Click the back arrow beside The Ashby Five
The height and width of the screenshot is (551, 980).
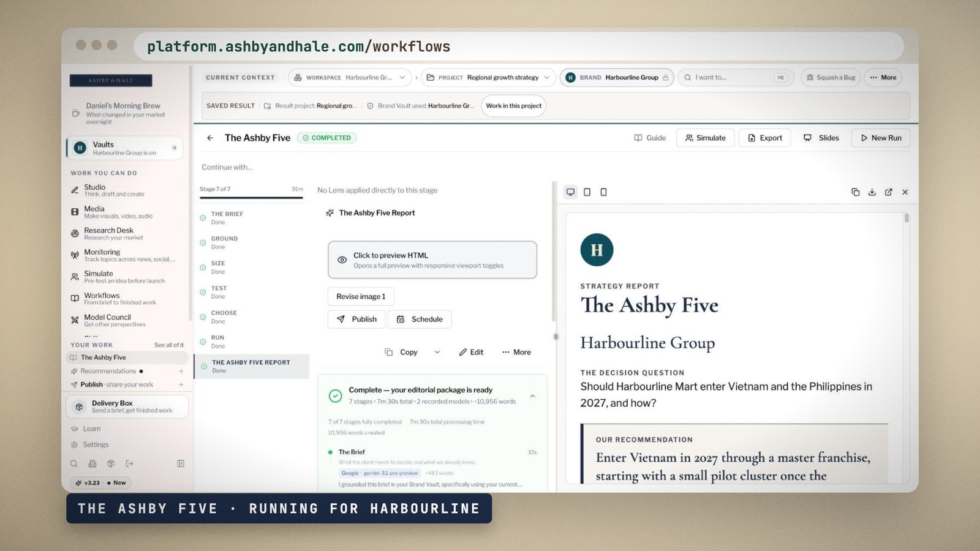tap(210, 138)
